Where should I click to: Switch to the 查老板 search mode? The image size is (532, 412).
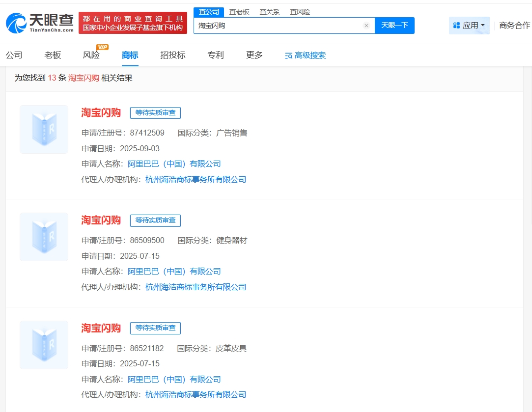click(x=239, y=12)
